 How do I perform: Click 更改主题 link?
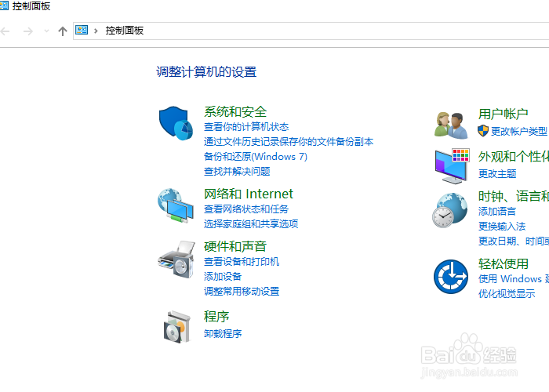497,173
